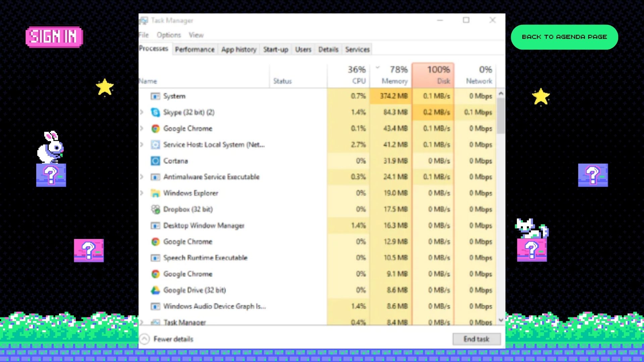This screenshot has width=644, height=362.
Task: Click the yellow star on the left
Action: click(105, 87)
